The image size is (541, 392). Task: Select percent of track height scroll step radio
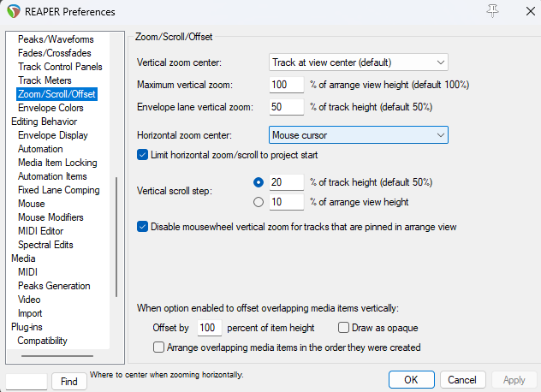pyautogui.click(x=259, y=182)
